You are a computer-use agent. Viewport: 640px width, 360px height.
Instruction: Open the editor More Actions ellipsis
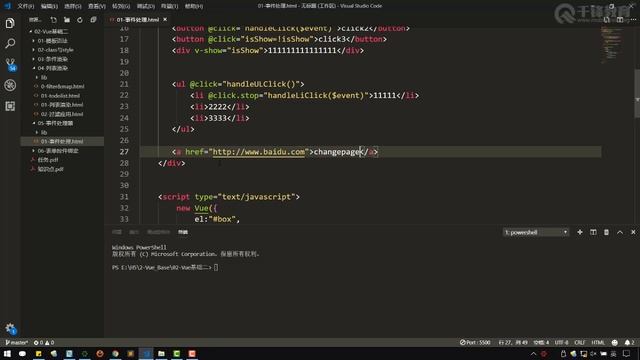tap(633, 20)
